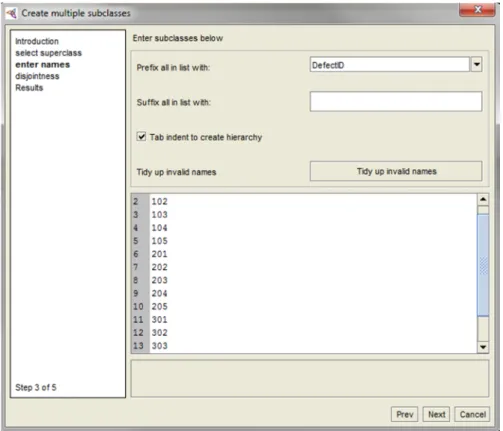Click the Enter subclasses below heading
Image resolution: width=503 pixels, height=431 pixels.
[x=178, y=38]
